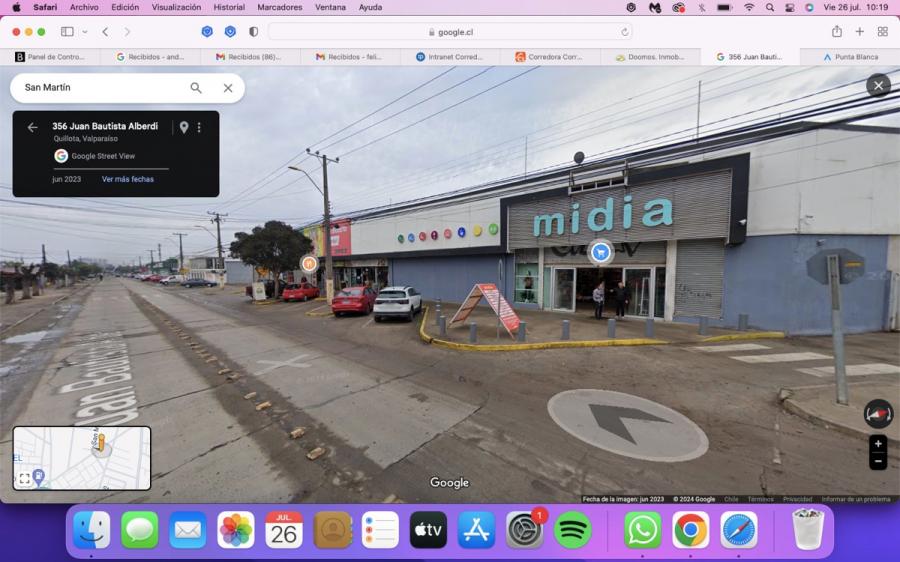Go back using the Street View panel arrow

32,127
